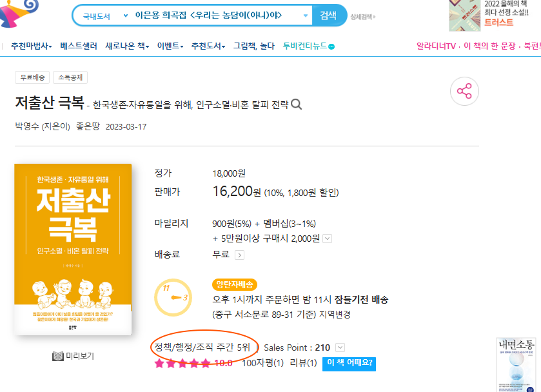Click into the search text field

[x=216, y=15]
